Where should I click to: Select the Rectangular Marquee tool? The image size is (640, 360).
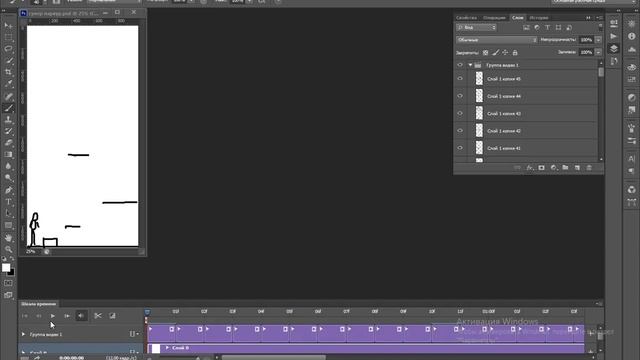(x=8, y=37)
